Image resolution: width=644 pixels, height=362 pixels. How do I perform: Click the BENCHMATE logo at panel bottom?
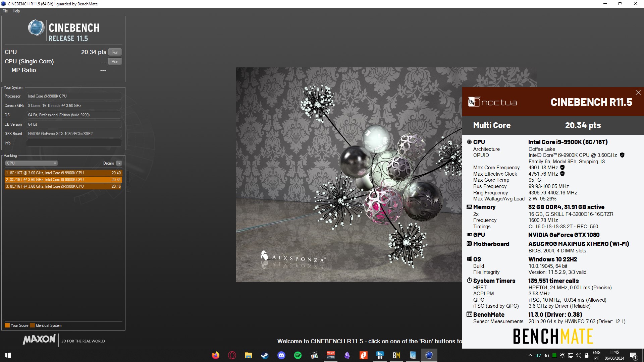[553, 336]
